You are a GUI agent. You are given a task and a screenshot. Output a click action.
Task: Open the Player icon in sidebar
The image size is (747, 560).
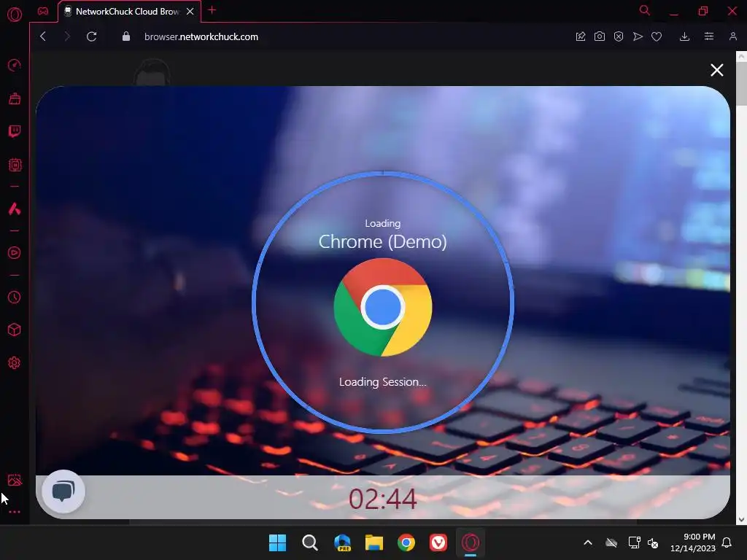click(15, 253)
